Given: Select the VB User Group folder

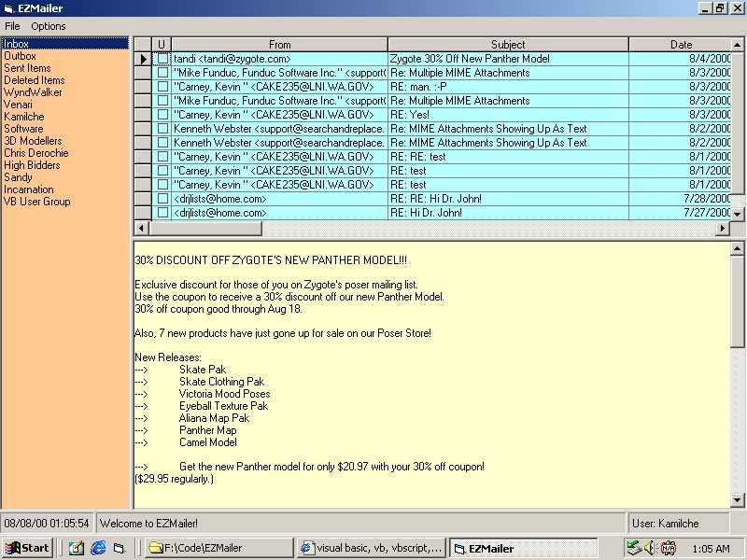Looking at the screenshot, I should (x=36, y=202).
